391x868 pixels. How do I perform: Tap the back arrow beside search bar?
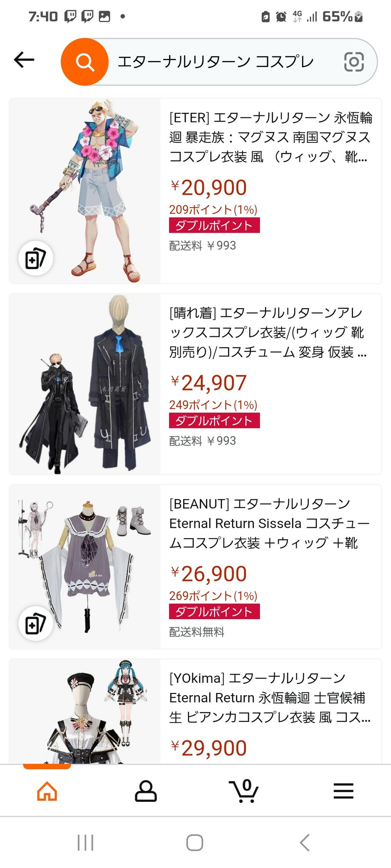24,60
